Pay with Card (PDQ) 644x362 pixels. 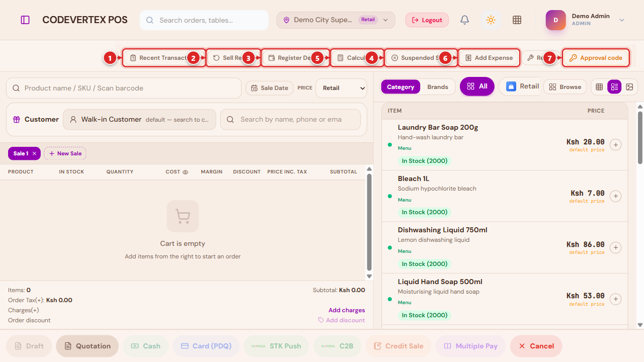[206, 346]
